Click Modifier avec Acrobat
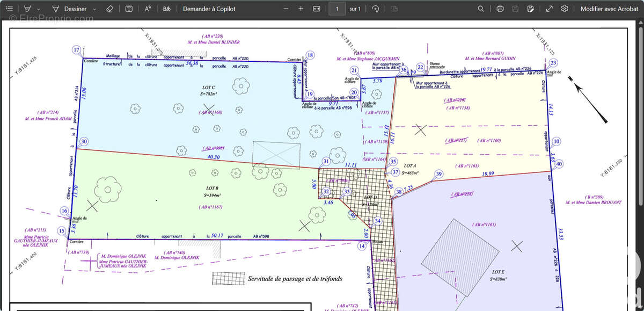The image size is (644, 311). [609, 9]
